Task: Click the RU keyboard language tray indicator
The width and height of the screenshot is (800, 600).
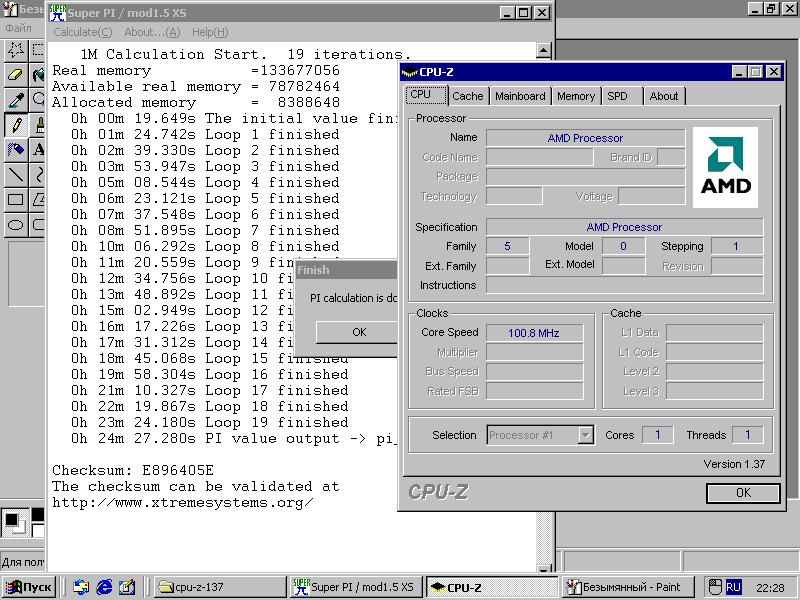Action: [x=733, y=587]
